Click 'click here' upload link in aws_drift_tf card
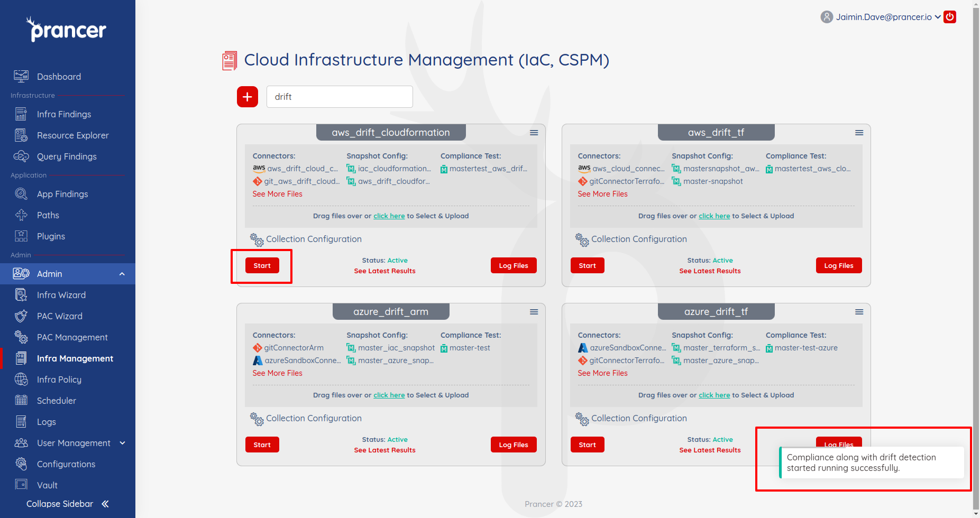 tap(715, 216)
